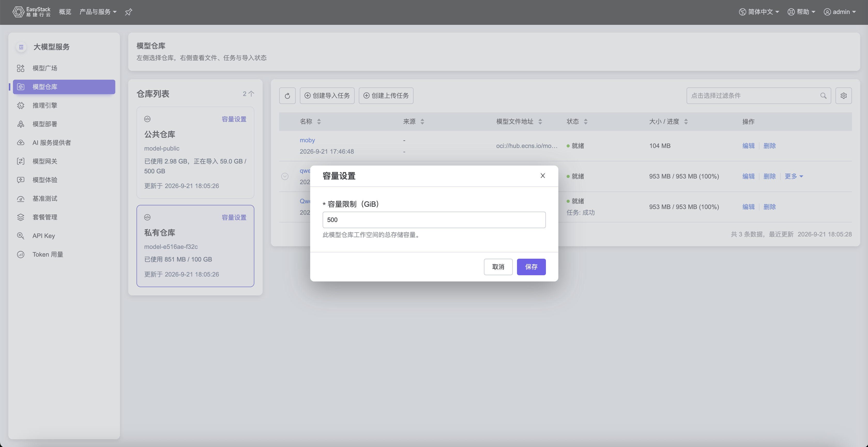Collapse sidebar with the menu icon
Viewport: 868px width, 447px height.
tap(21, 47)
